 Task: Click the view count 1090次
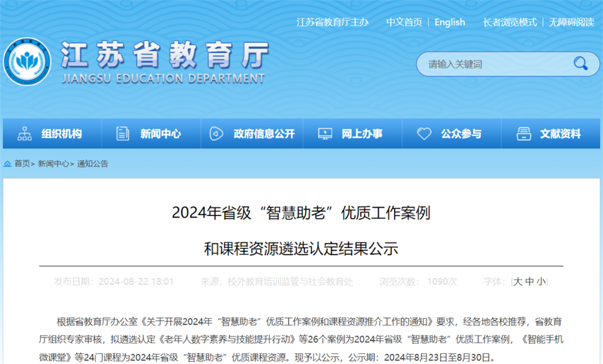coord(442,282)
